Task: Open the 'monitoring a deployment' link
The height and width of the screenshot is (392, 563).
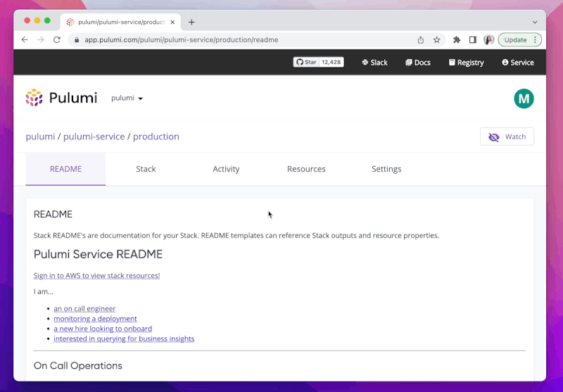Action: (95, 318)
